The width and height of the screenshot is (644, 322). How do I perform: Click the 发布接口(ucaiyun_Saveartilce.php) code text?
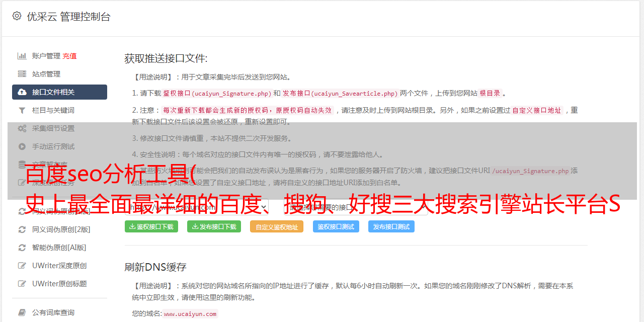click(x=340, y=94)
